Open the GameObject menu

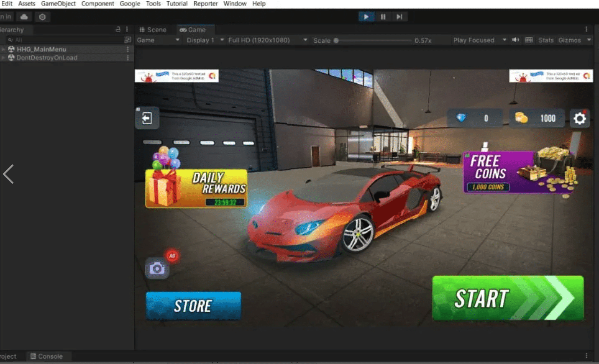pyautogui.click(x=58, y=4)
